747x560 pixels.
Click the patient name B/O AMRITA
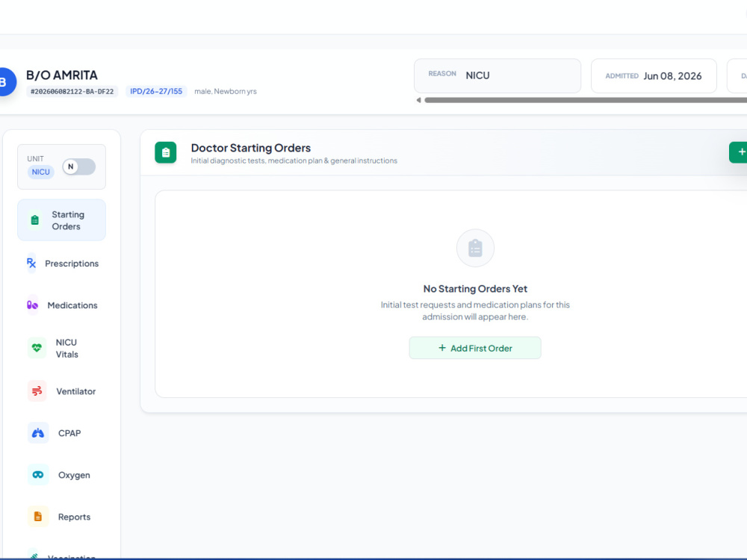[62, 75]
